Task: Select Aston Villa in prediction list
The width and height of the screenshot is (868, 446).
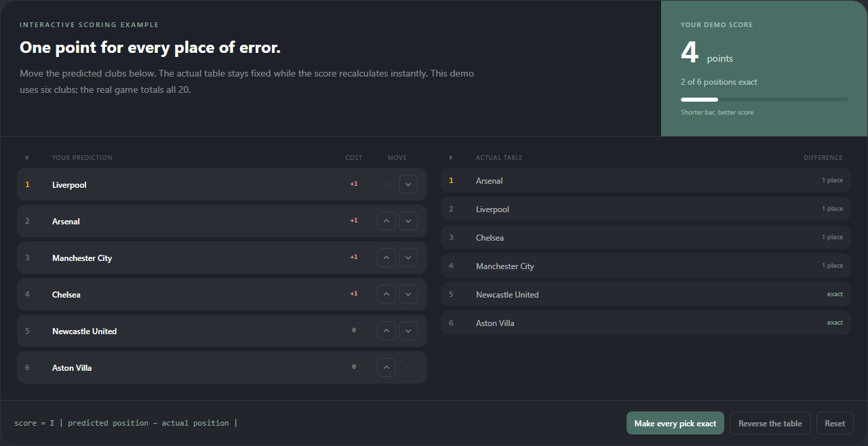Action: (222, 367)
